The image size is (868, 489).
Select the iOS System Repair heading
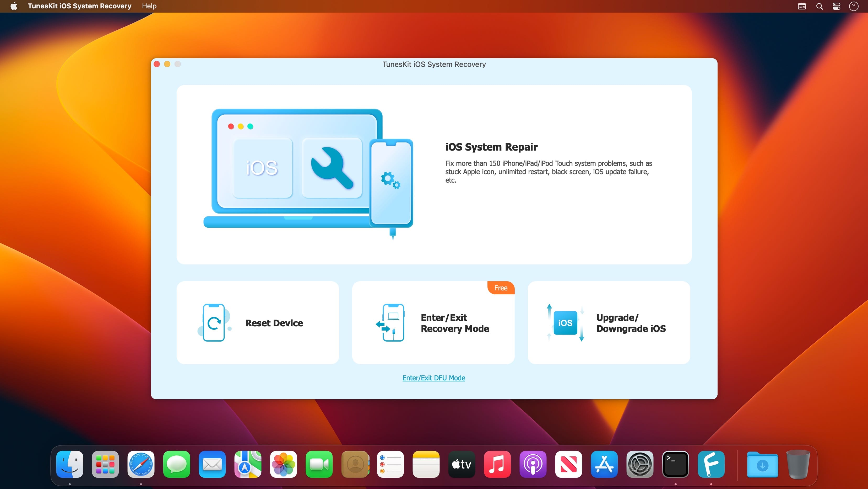point(491,147)
